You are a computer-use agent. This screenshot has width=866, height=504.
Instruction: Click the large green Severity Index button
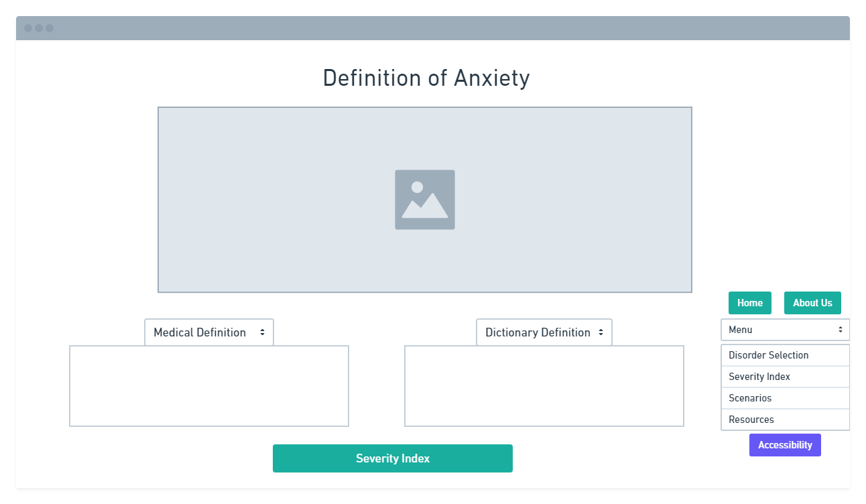coord(393,458)
